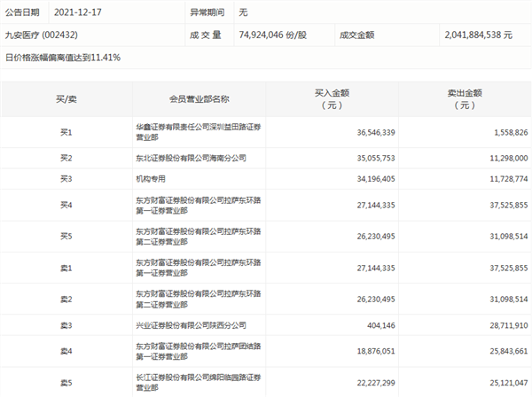
Task: Click the 买/卖 column header
Action: [x=66, y=99]
